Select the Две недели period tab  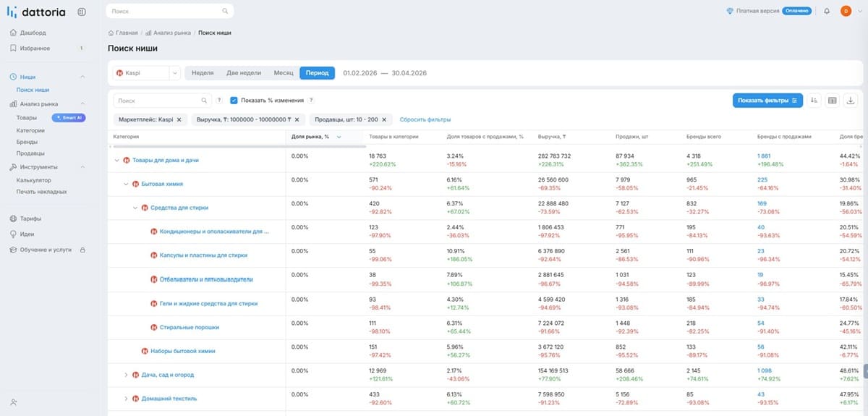coord(243,73)
